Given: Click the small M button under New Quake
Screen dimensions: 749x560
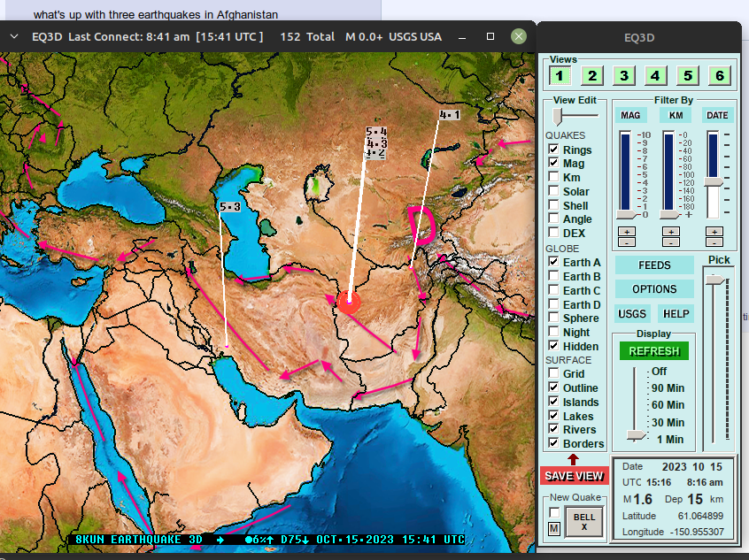Looking at the screenshot, I should [554, 528].
